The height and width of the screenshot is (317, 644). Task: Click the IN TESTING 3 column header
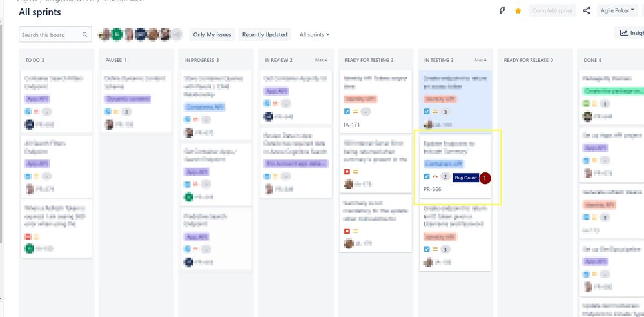pos(438,60)
